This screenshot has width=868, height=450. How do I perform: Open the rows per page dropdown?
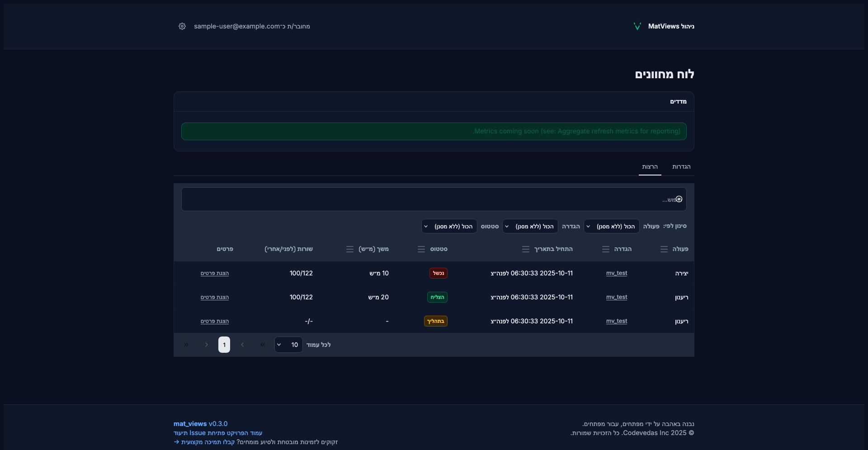pos(288,345)
